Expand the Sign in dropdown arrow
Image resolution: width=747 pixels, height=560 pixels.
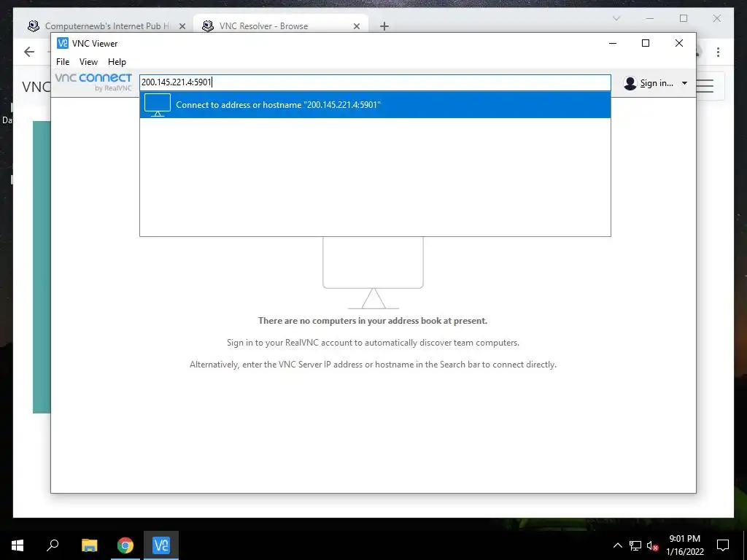click(x=684, y=83)
